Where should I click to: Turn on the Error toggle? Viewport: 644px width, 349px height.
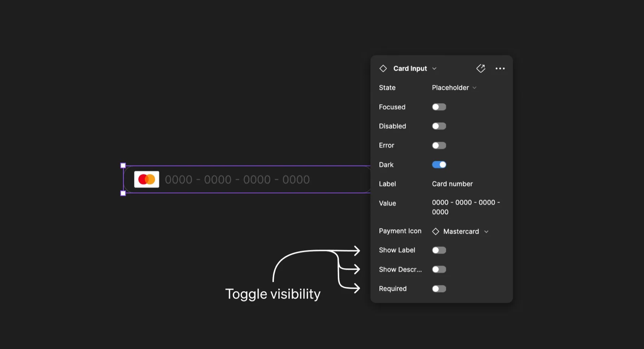point(439,146)
